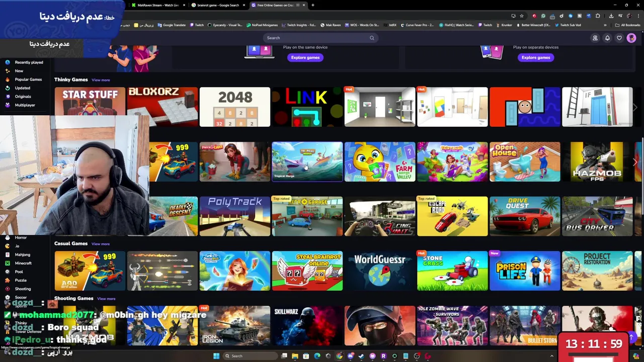Open the Multiplayer category in the sidebar
This screenshot has width=644, height=362.
point(21,105)
